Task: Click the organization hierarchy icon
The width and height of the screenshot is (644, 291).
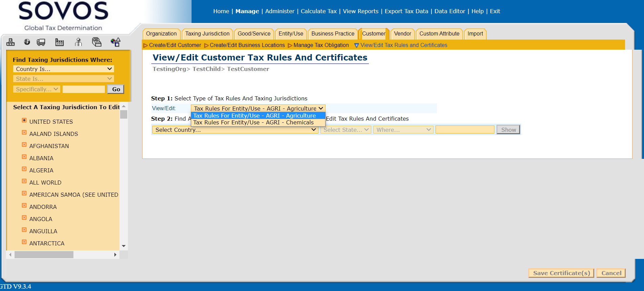Action: (10, 42)
